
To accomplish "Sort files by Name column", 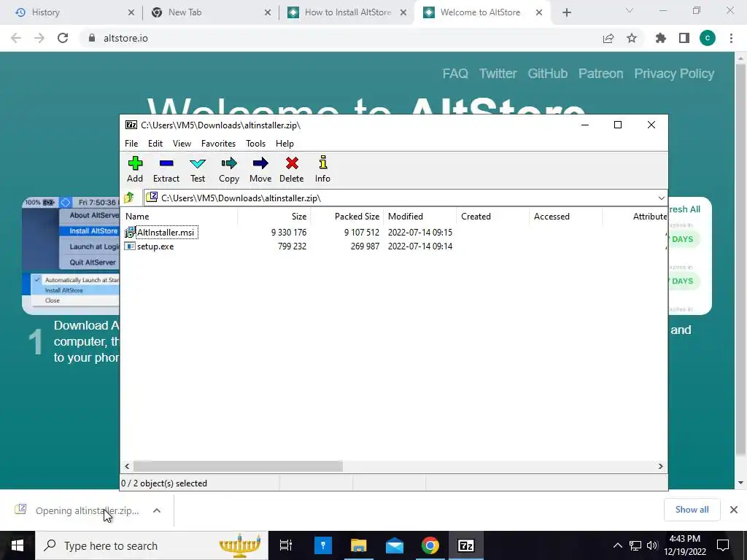I will point(179,216).
